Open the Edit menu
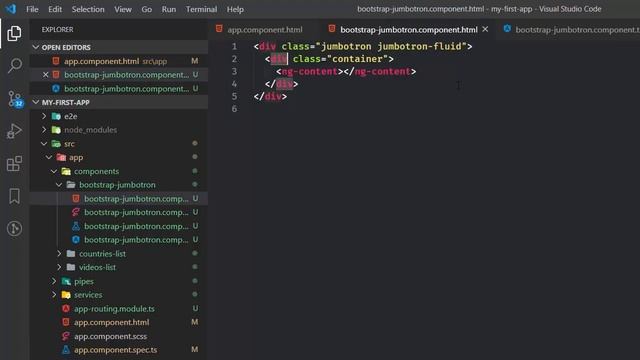This screenshot has height=360, width=640. pyautogui.click(x=55, y=9)
